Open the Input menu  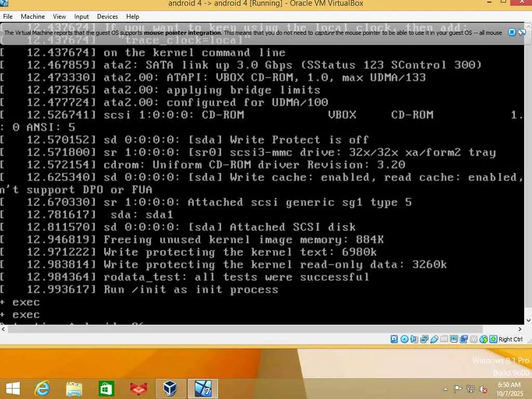(82, 16)
